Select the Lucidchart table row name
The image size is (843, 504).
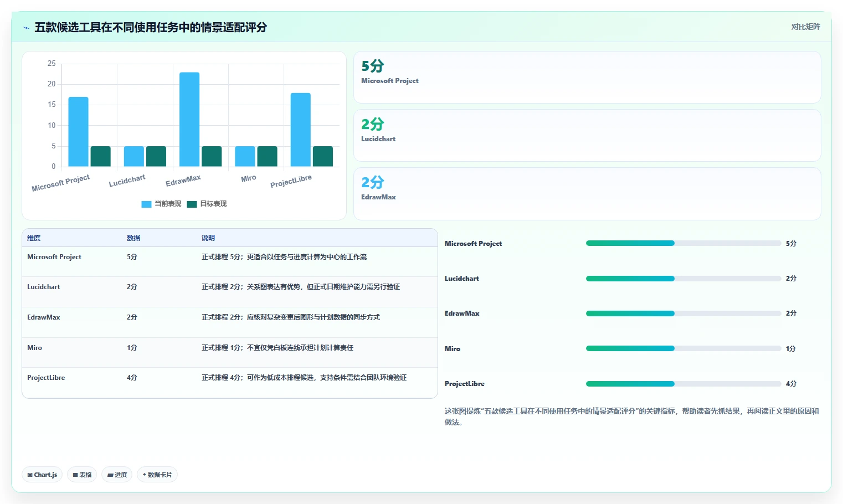tap(44, 287)
